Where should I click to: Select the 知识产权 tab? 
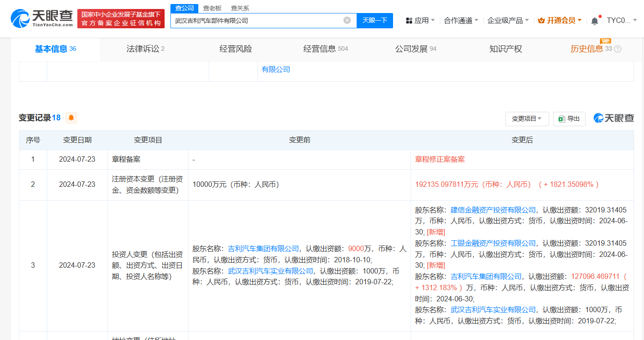(x=506, y=49)
